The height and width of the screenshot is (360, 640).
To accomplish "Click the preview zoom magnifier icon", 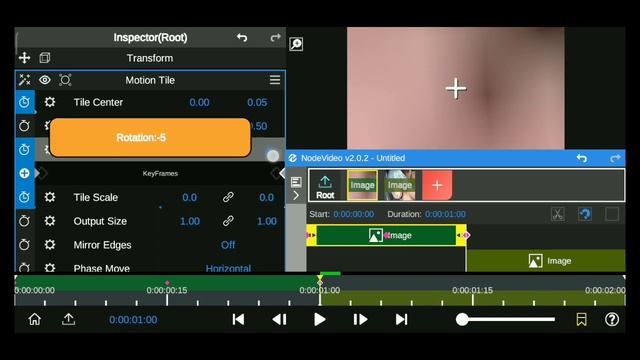I will (296, 44).
